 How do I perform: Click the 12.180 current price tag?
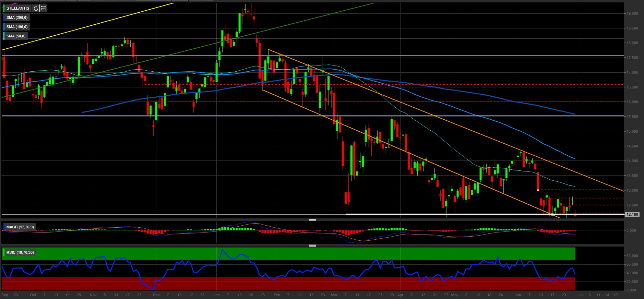click(x=632, y=214)
